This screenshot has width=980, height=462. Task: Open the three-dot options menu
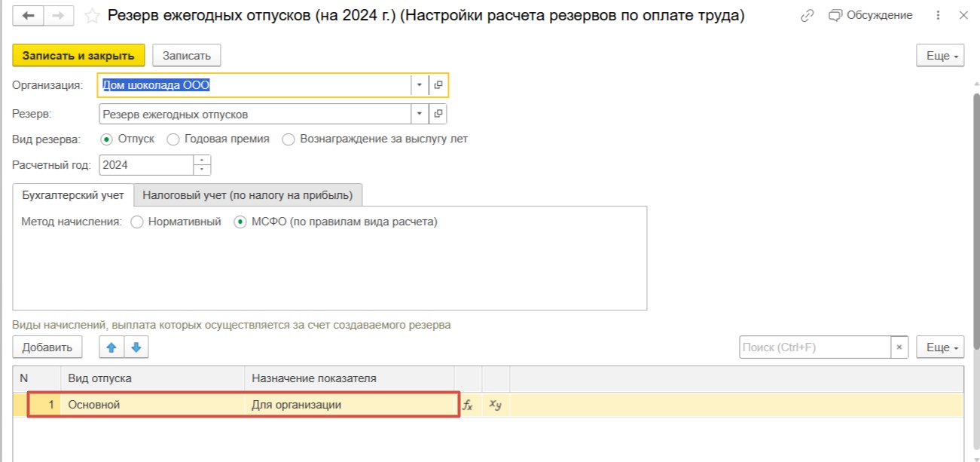tap(938, 16)
